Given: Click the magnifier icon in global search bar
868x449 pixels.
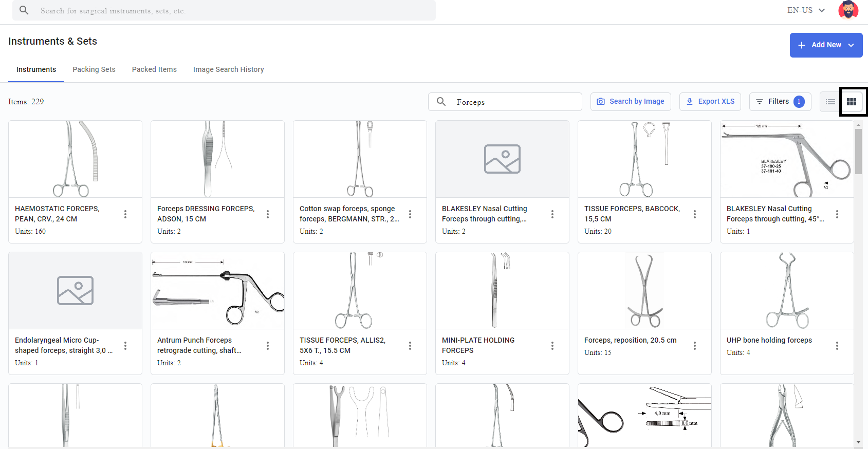Looking at the screenshot, I should click(x=24, y=10).
